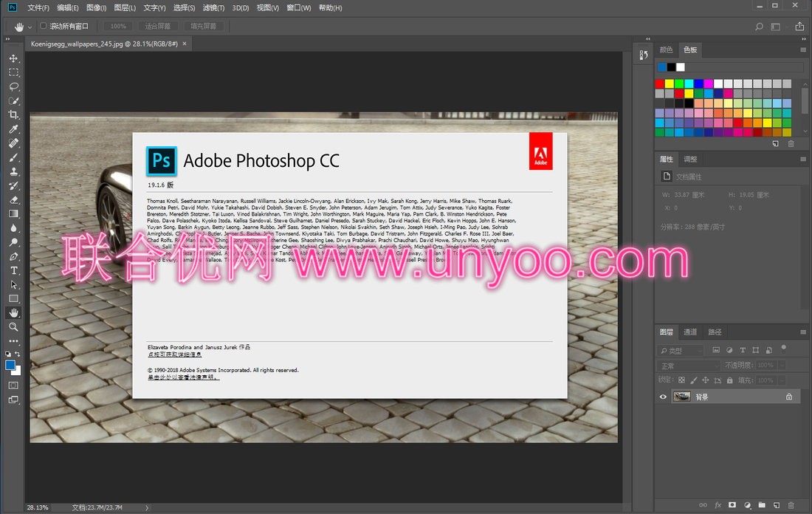Select the Hand tool in toolbar
This screenshot has height=514, width=812.
13,312
